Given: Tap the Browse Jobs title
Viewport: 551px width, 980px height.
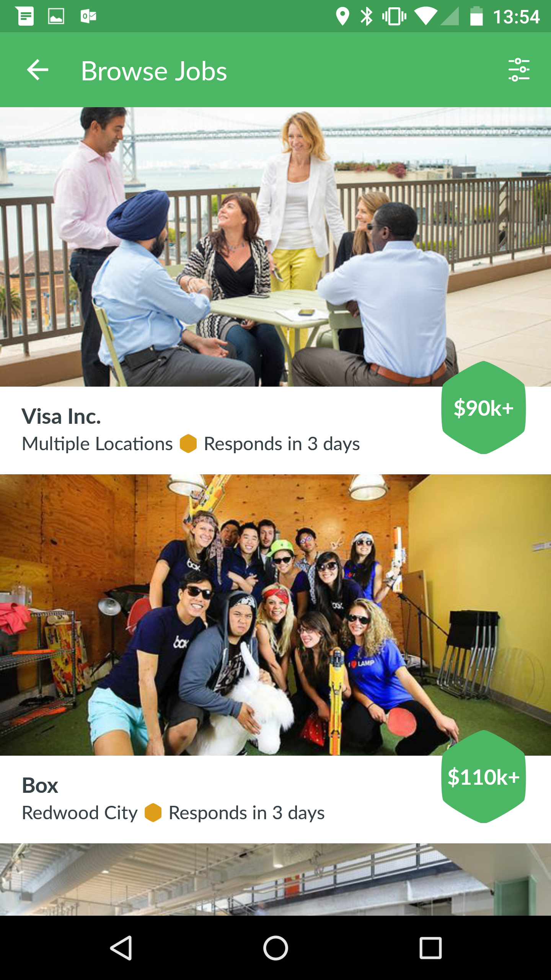Looking at the screenshot, I should 154,71.
